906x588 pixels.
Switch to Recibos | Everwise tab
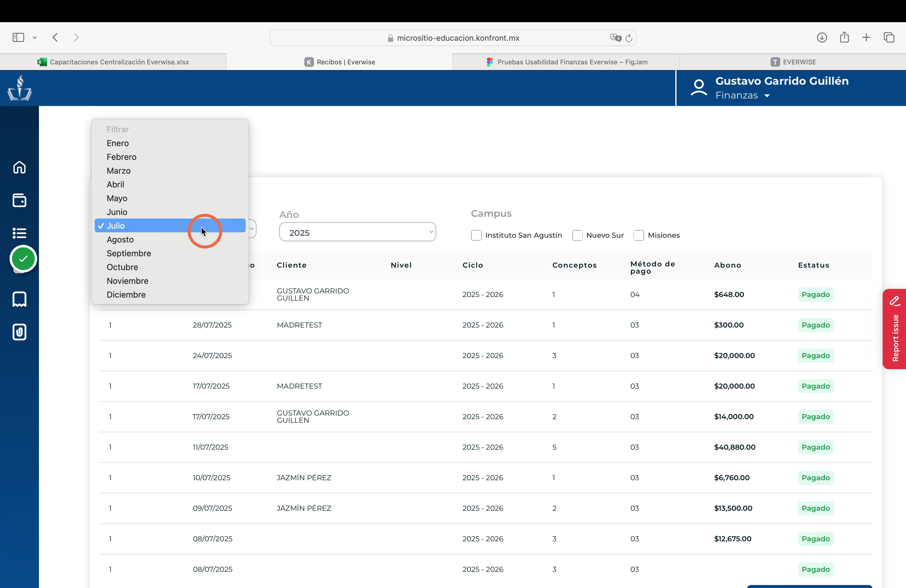click(339, 62)
